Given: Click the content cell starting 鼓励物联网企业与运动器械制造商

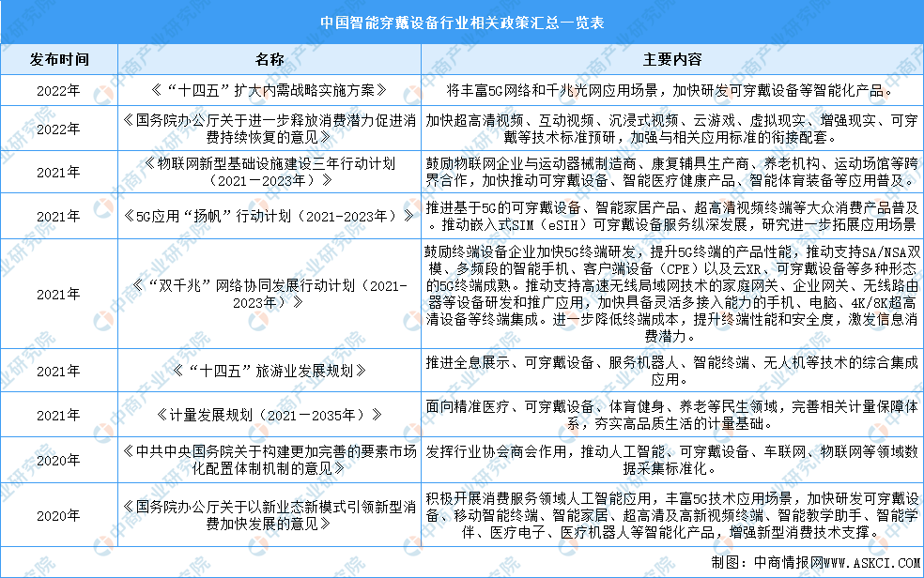Looking at the screenshot, I should click(x=672, y=172).
